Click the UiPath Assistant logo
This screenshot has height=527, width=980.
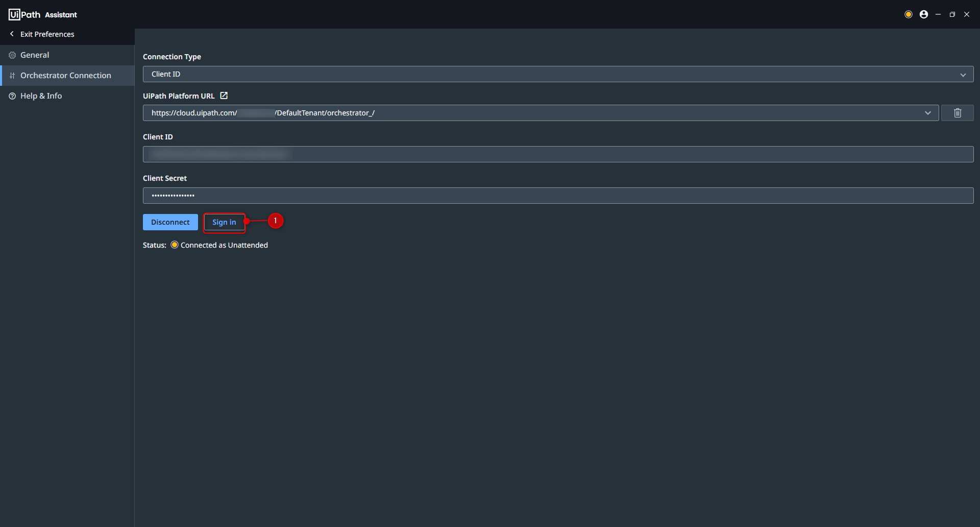(43, 14)
